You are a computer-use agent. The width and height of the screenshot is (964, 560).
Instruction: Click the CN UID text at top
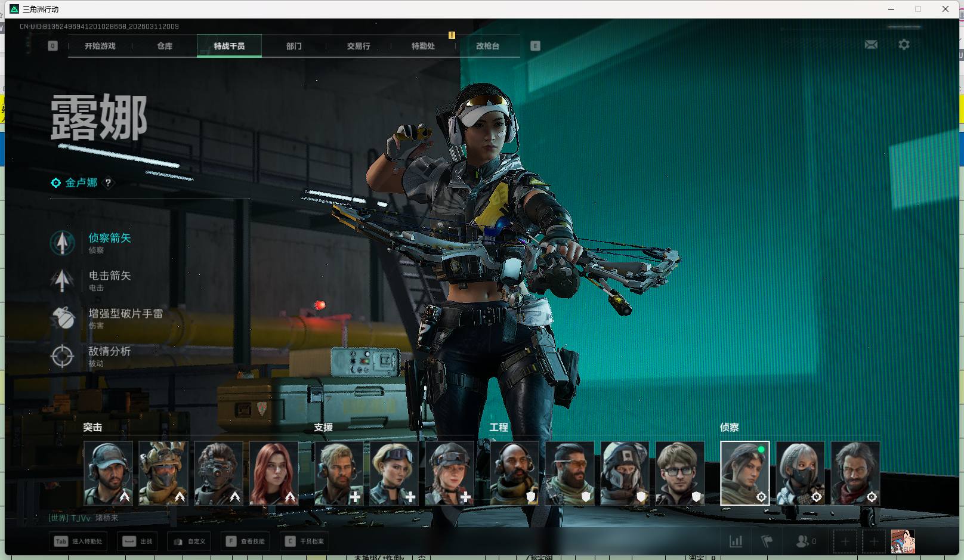pos(99,27)
